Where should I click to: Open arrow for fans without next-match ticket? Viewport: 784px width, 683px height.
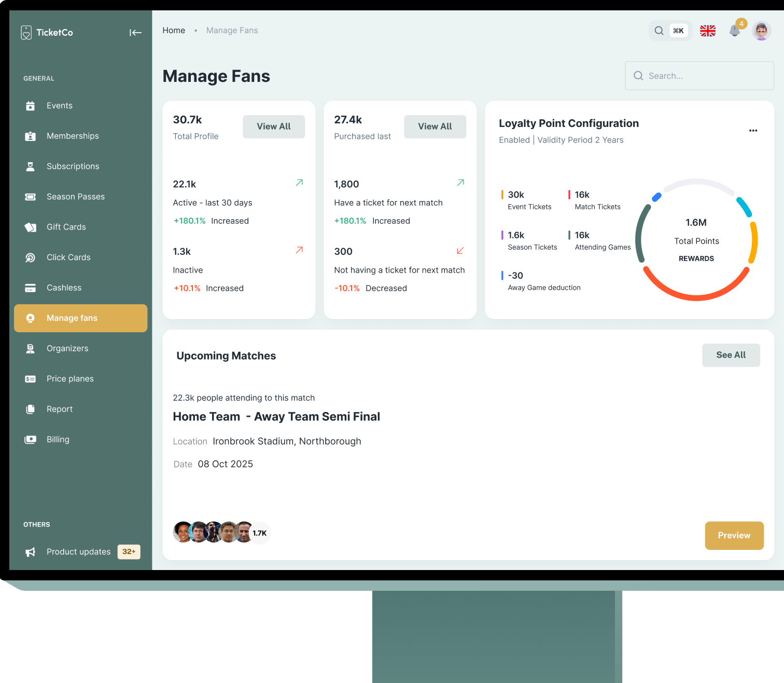[460, 251]
